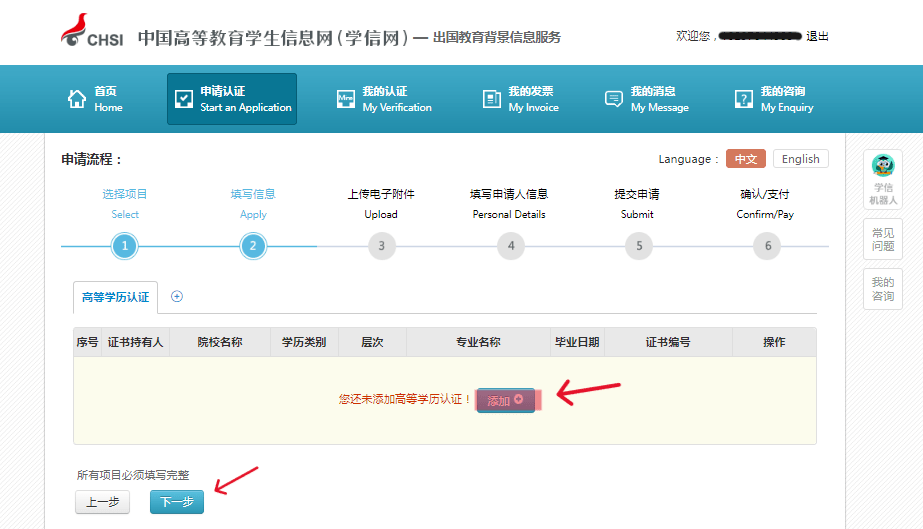923x529 pixels.
Task: Click the 下一步 next step button
Action: tap(177, 502)
